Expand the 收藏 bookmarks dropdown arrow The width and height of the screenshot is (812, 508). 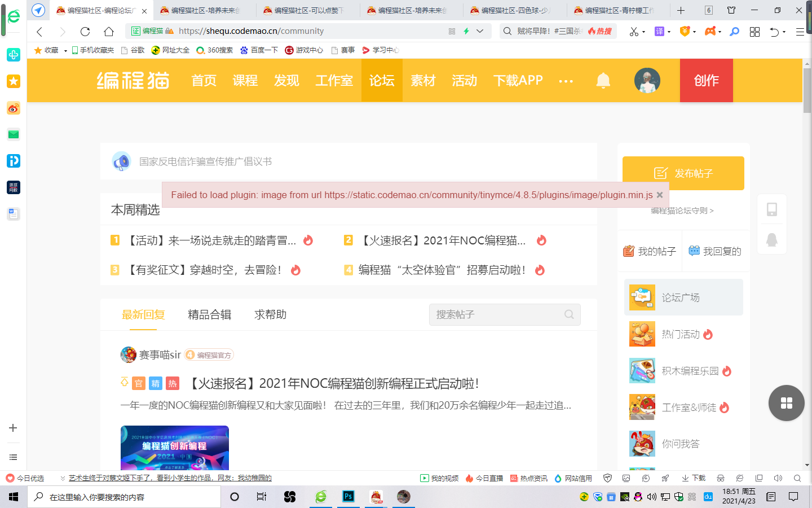[x=65, y=51]
